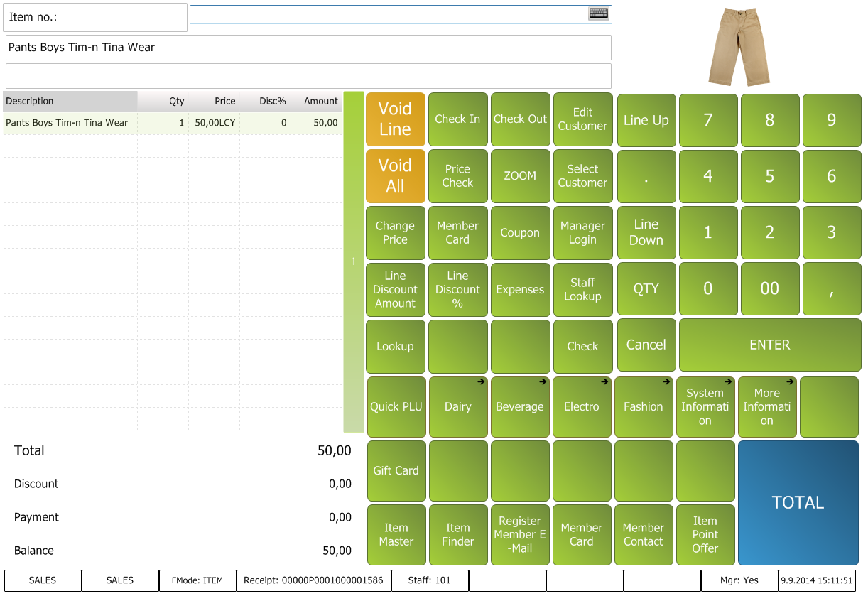
Task: Click the Line Discount % button
Action: (458, 290)
